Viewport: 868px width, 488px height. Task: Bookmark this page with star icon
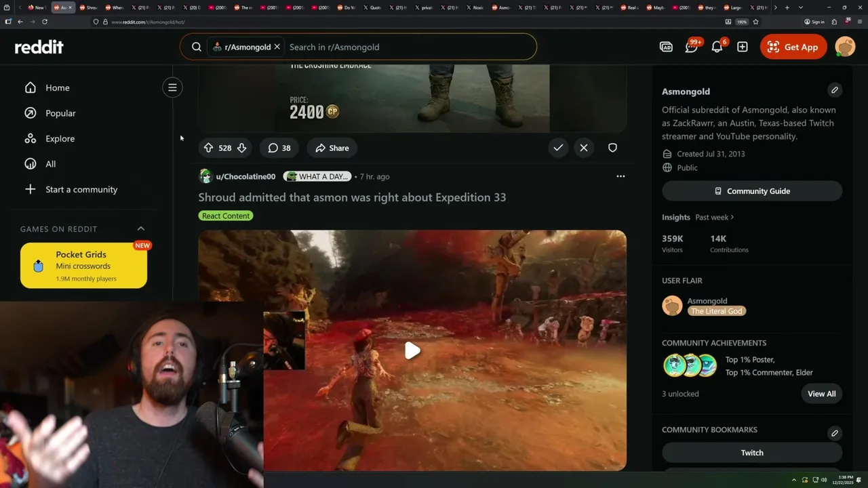click(x=755, y=22)
